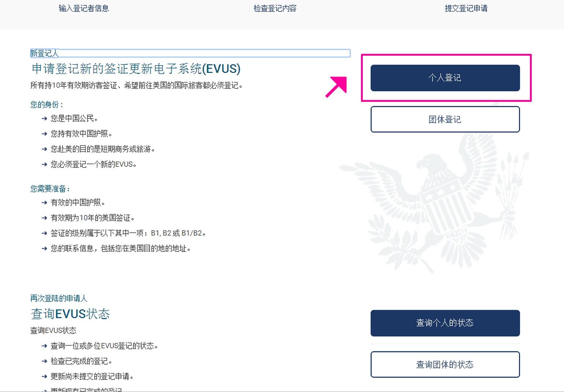Select the 提交登记申请 step tab
The image size is (564, 392).
coord(466,8)
